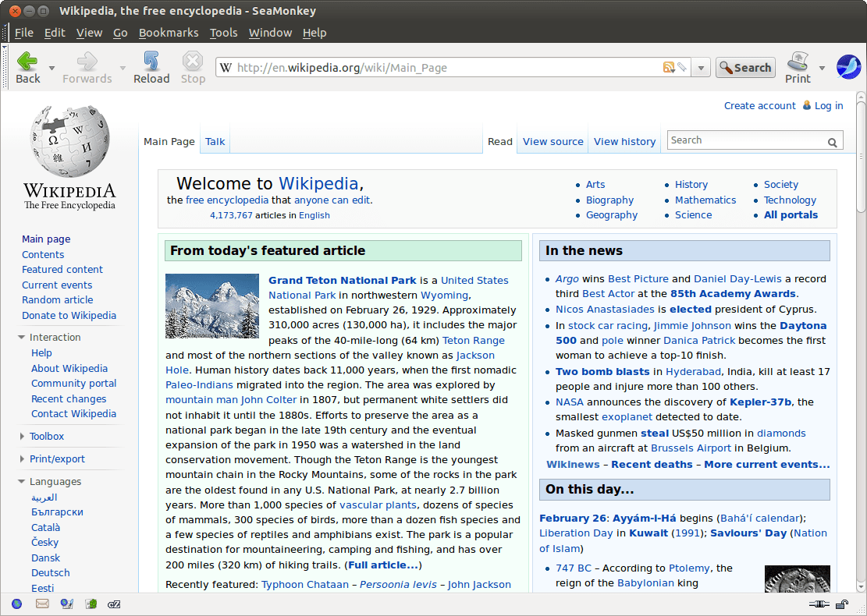Open the address bar history dropdown
The width and height of the screenshot is (867, 616).
coord(701,68)
